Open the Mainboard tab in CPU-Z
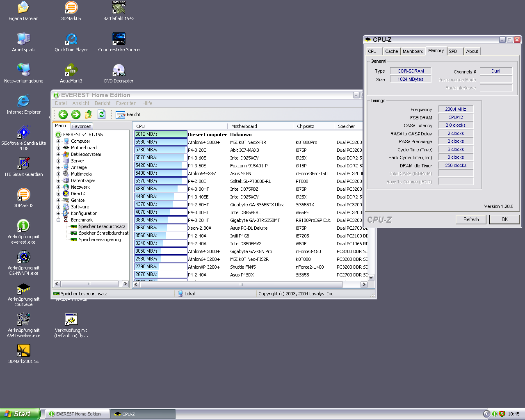 pyautogui.click(x=413, y=51)
